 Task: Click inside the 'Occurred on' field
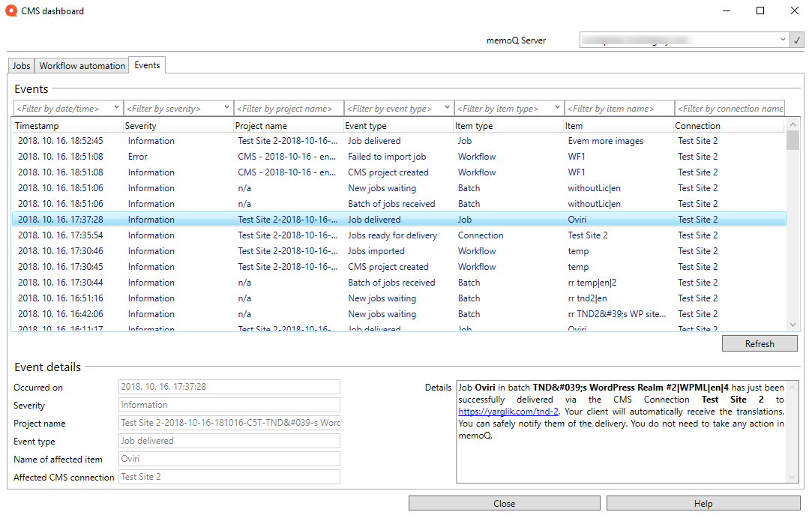point(229,387)
